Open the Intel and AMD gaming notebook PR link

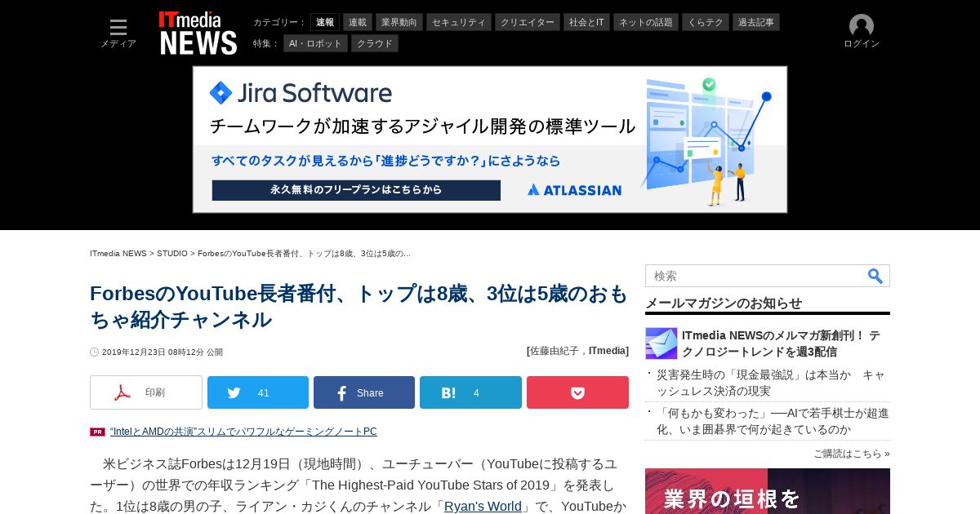tap(243, 432)
